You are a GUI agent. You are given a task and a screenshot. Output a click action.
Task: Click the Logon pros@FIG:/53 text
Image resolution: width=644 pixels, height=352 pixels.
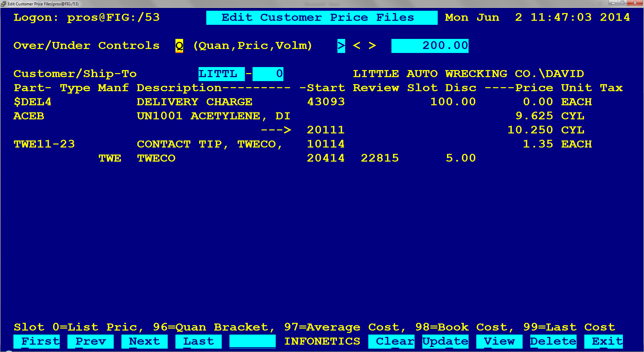87,18
